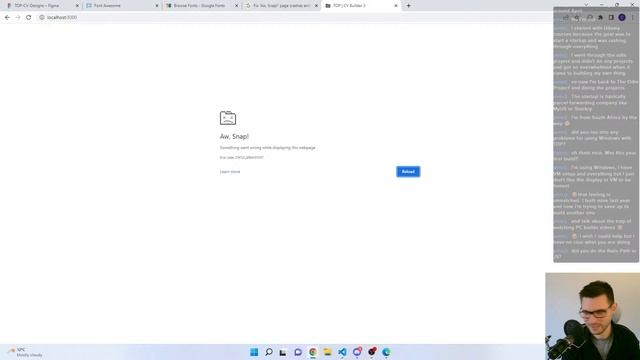This screenshot has height=360, width=640.
Task: Click the error code text line
Action: click(242, 158)
